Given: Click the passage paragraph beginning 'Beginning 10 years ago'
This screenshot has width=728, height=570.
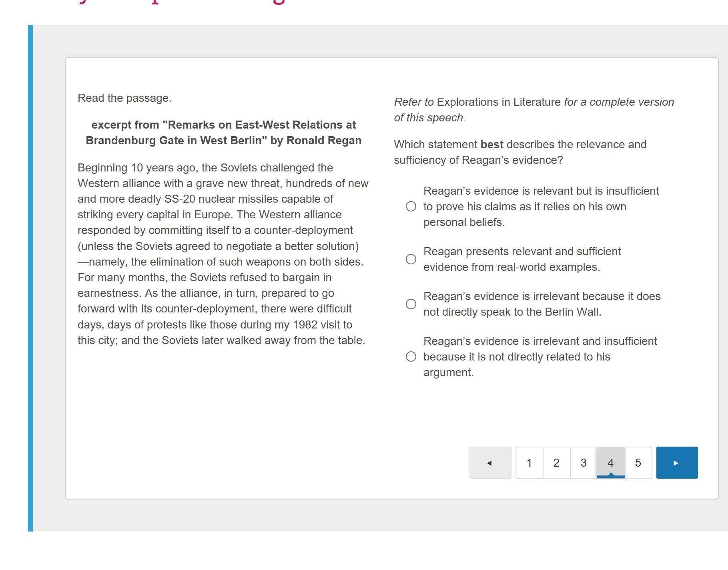Looking at the screenshot, I should coord(223,254).
